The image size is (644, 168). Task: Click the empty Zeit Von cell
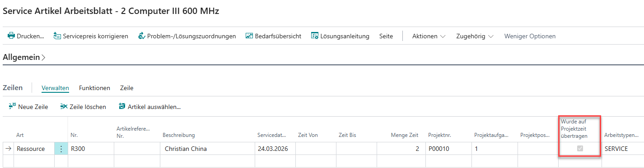click(x=316, y=149)
